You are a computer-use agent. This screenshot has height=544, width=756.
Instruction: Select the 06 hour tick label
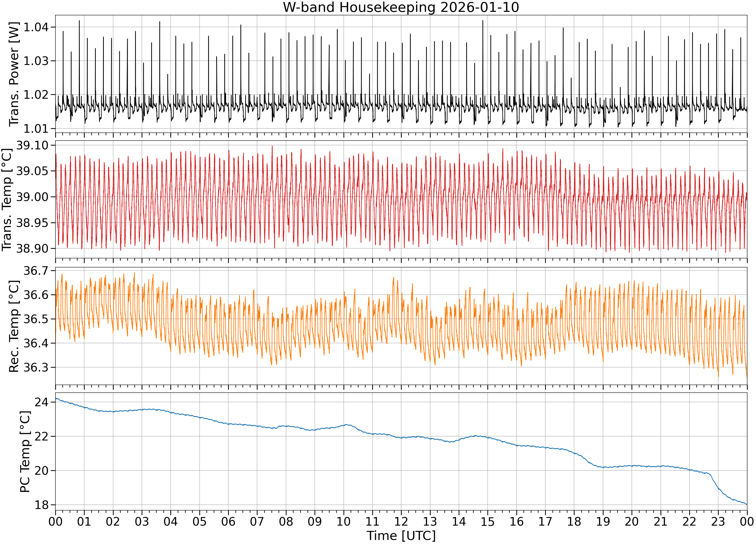pos(228,521)
